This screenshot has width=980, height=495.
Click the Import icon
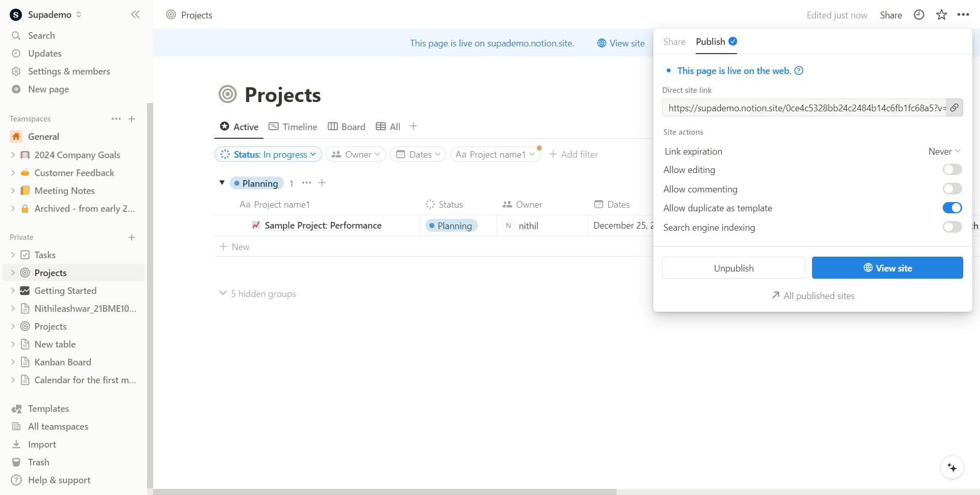(17, 444)
